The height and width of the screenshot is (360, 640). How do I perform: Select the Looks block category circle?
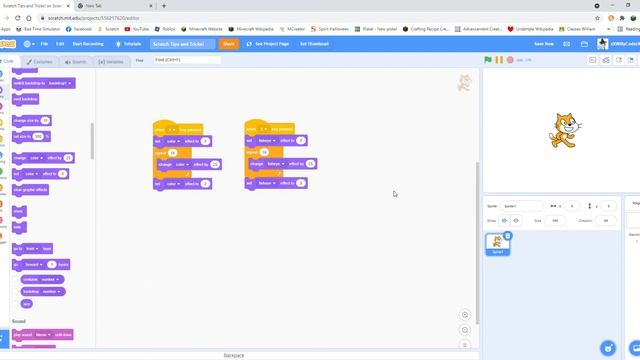point(1,90)
